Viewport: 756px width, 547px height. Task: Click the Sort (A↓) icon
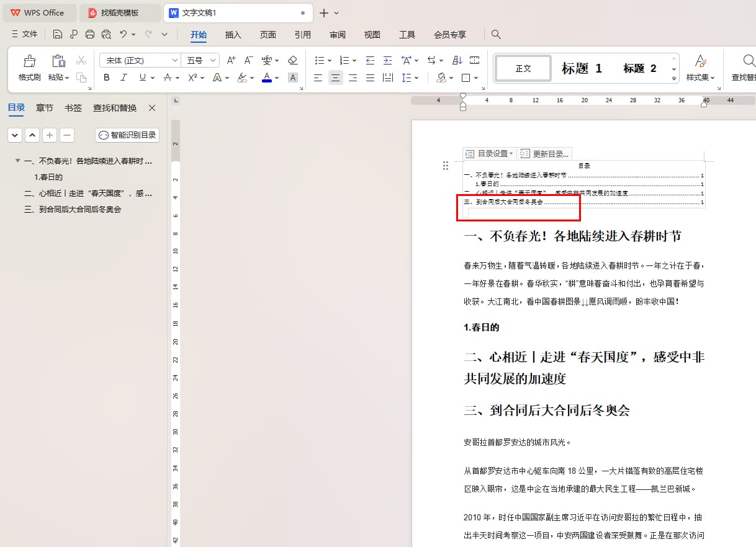coord(457,60)
